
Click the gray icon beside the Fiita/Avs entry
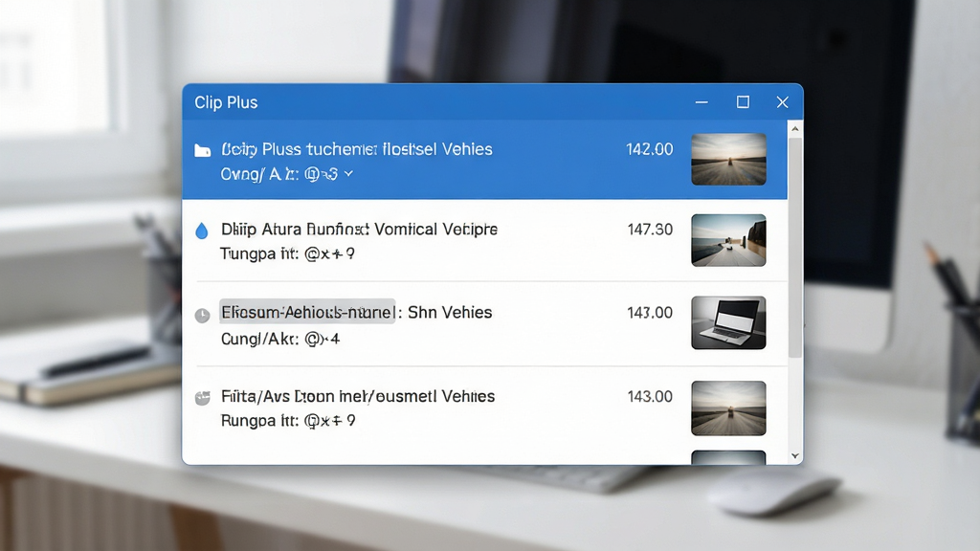point(202,398)
